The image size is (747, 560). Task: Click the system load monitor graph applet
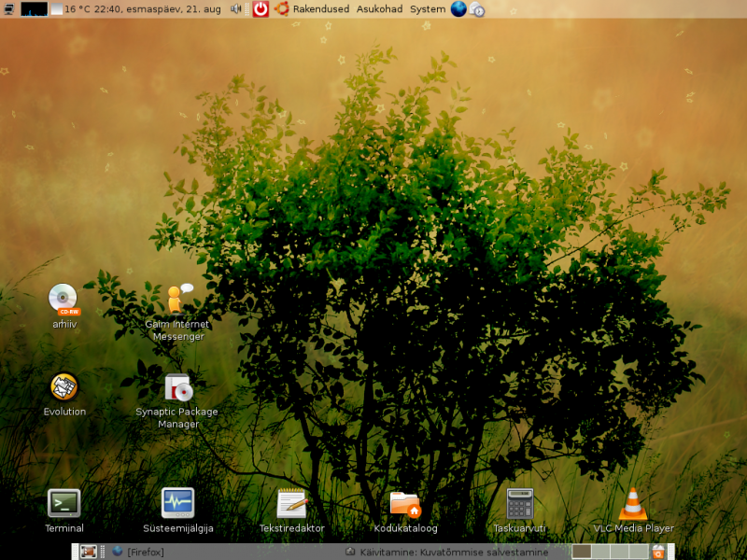35,9
